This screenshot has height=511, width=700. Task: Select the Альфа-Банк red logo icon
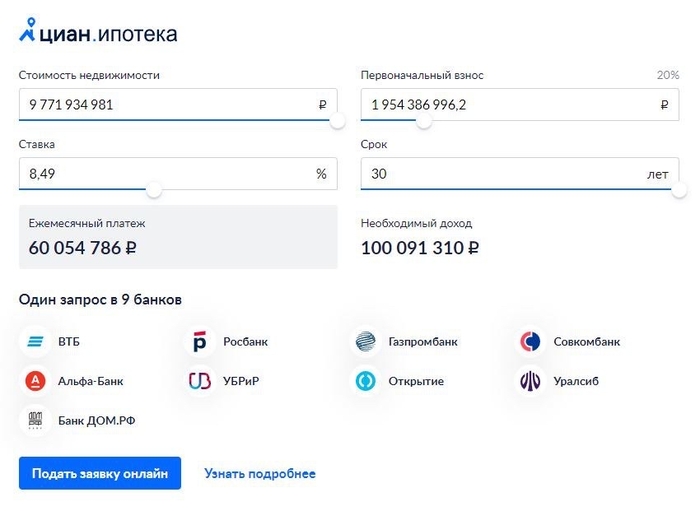click(x=35, y=381)
